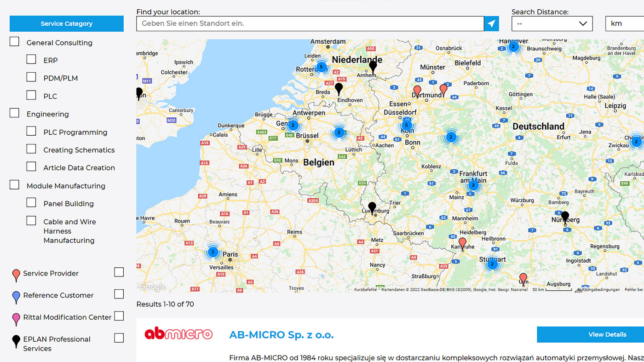Image resolution: width=644 pixels, height=362 pixels.
Task: Expand the General Consulting category checkbox
Action: tap(14, 41)
